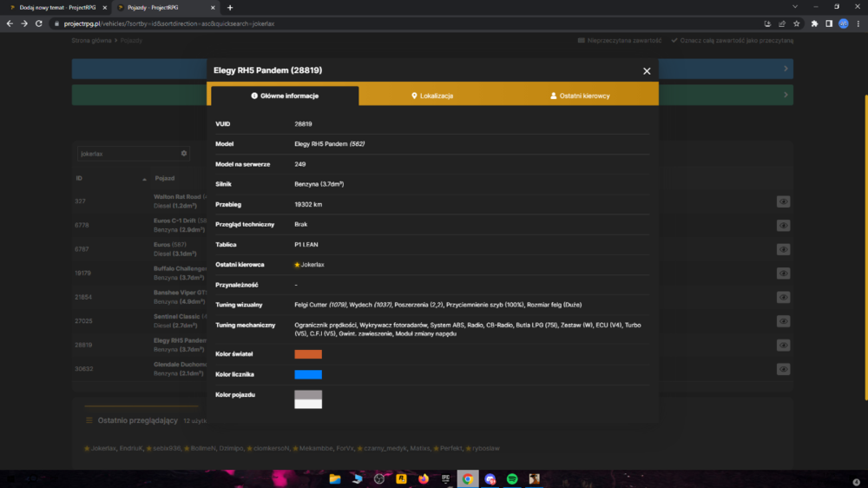868x488 pixels.
Task: Expand the green banner chevron arrow
Action: coord(786,95)
